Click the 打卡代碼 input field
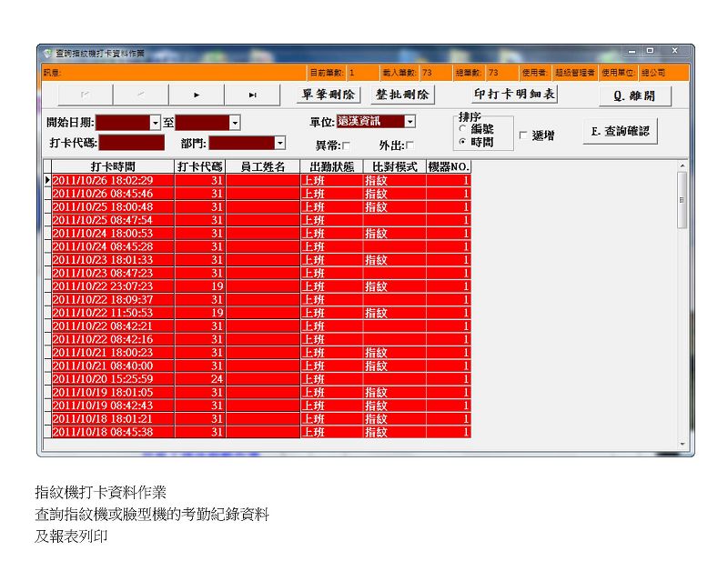The image size is (728, 581). (x=132, y=143)
